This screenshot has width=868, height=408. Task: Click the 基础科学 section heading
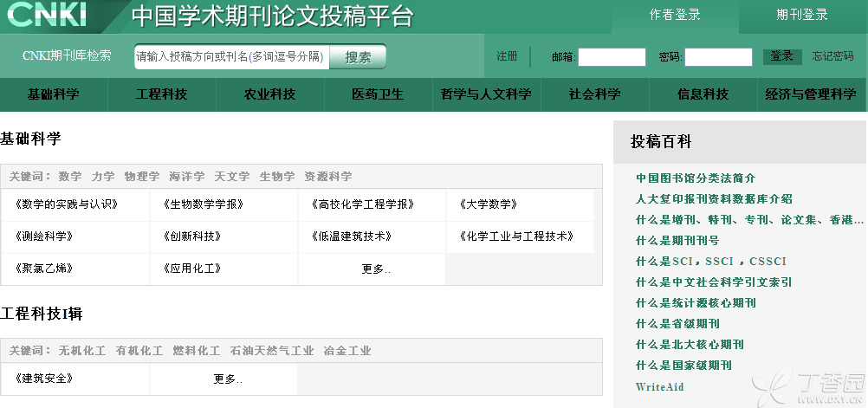click(x=30, y=139)
